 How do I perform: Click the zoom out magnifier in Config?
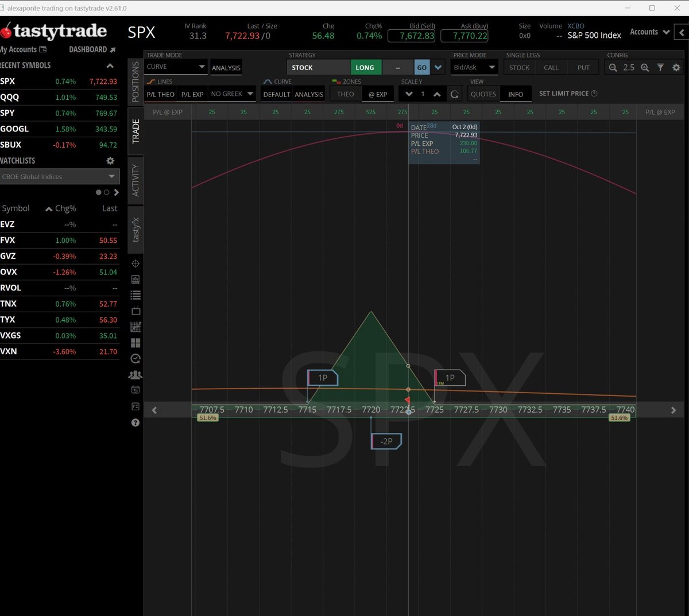click(613, 68)
